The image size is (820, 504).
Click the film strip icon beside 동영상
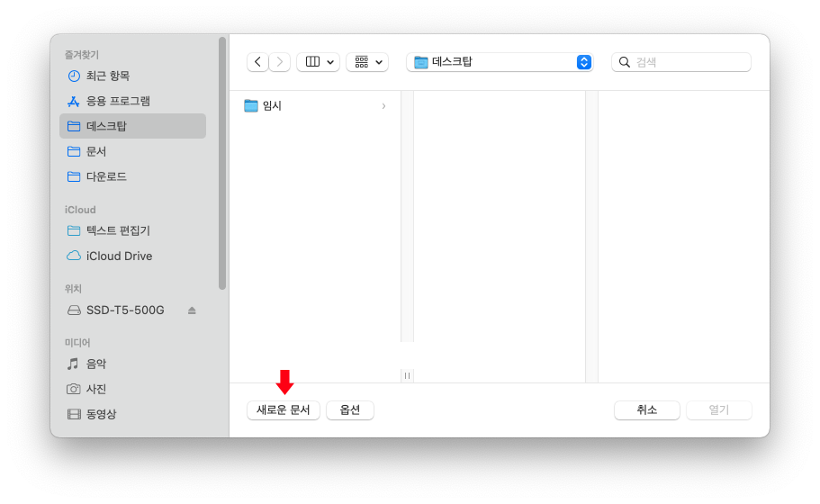click(74, 414)
